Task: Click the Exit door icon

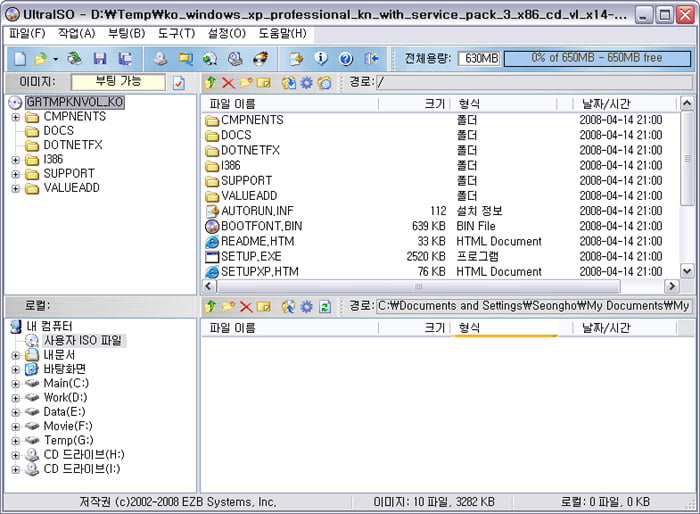Action: 371,59
